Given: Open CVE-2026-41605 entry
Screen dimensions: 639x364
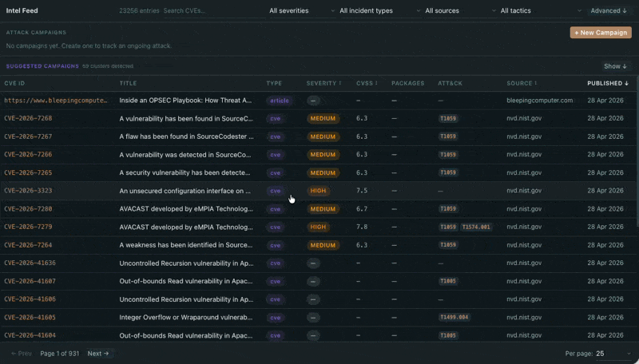Looking at the screenshot, I should point(30,317).
